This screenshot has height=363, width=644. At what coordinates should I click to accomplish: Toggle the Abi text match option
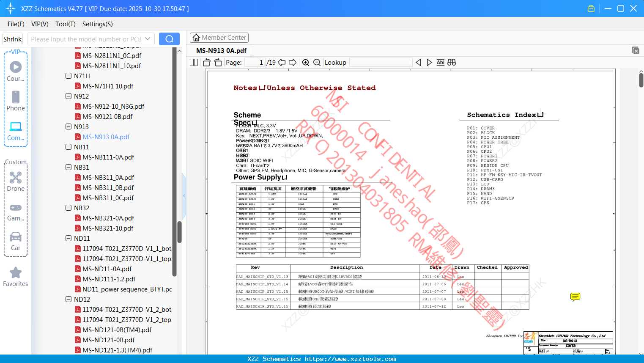point(440,63)
